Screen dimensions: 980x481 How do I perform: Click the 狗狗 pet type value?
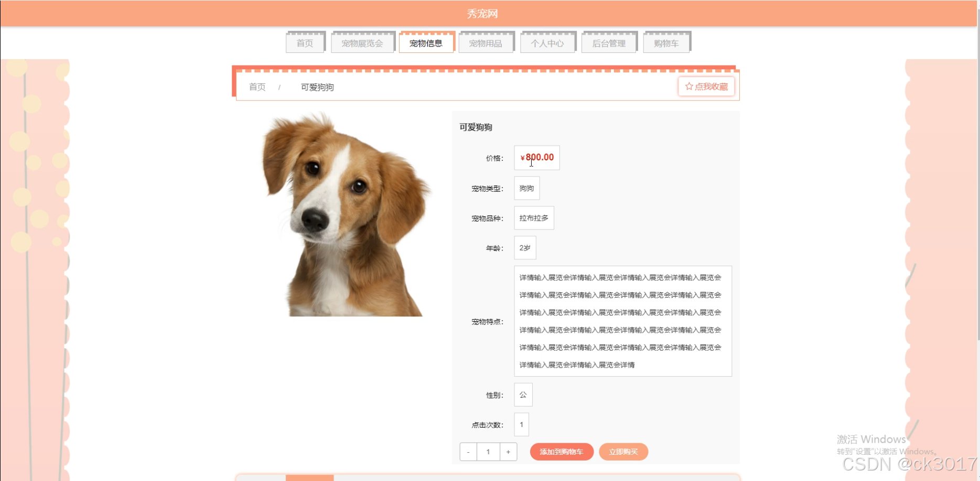[x=526, y=188]
